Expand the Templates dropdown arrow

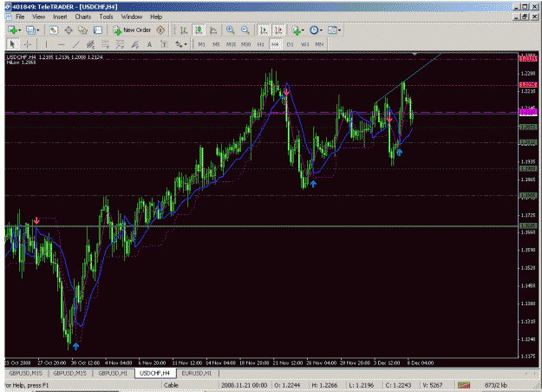point(339,30)
